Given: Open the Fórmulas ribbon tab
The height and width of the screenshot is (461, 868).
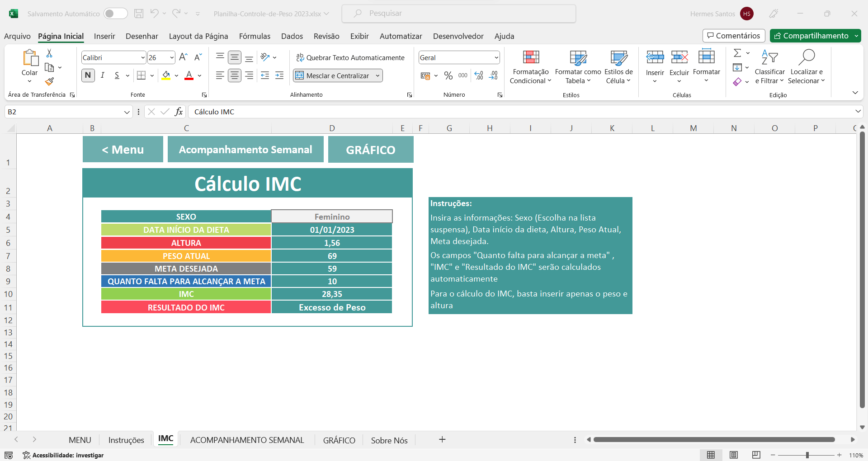Looking at the screenshot, I should click(255, 36).
